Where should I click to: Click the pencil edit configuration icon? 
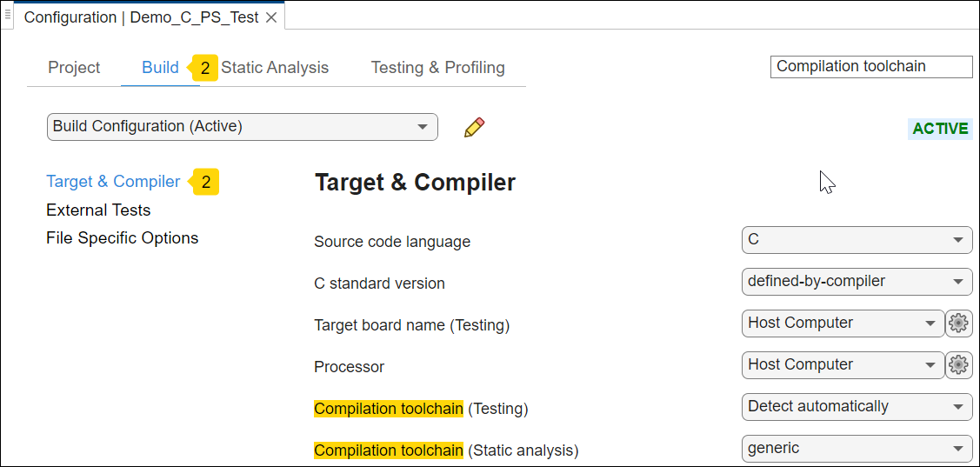pos(474,127)
